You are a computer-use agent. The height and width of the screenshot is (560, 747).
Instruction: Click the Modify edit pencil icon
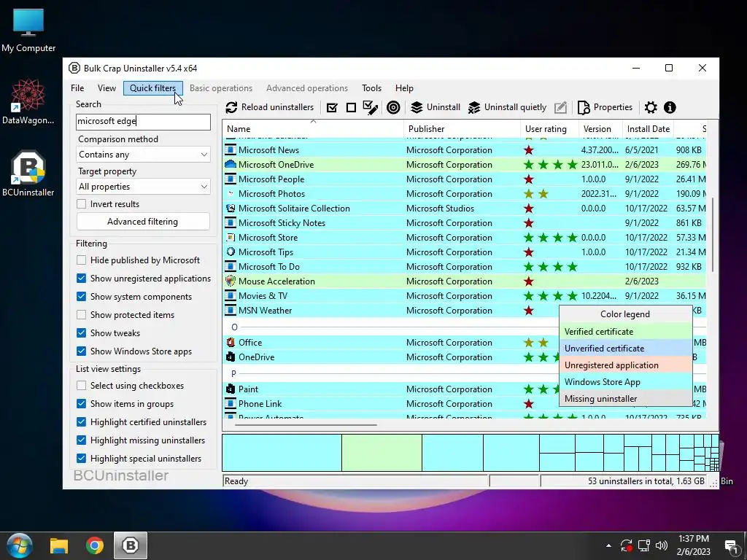click(x=561, y=108)
